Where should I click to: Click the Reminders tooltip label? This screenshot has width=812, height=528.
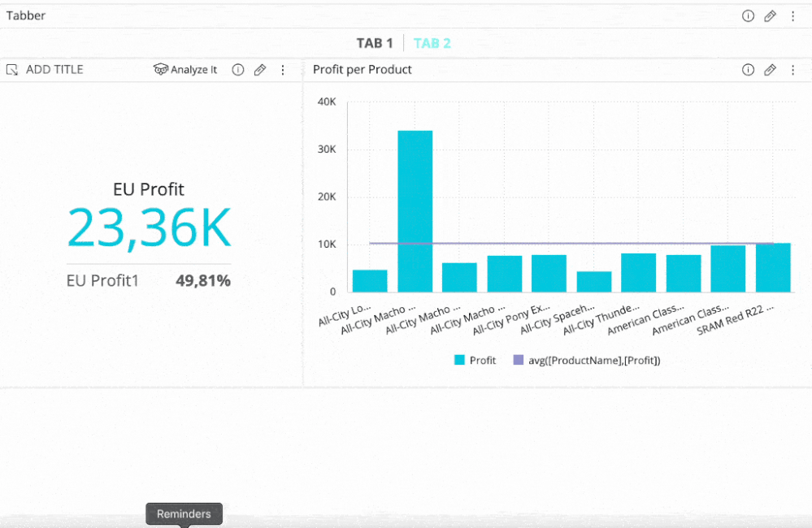[184, 513]
